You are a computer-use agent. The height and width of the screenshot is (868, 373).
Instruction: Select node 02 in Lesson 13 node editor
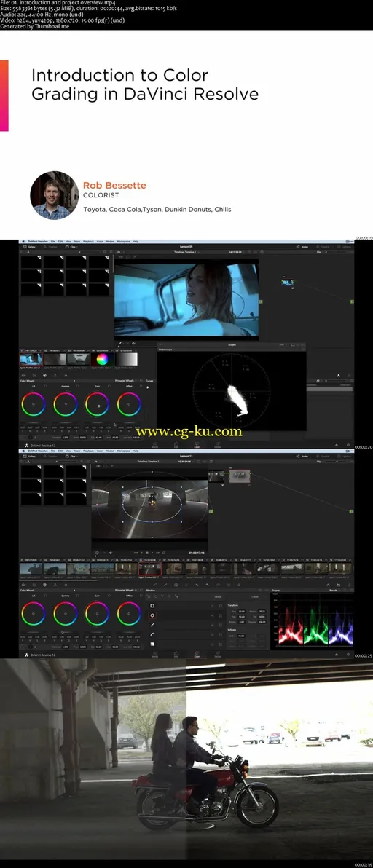coord(240,476)
